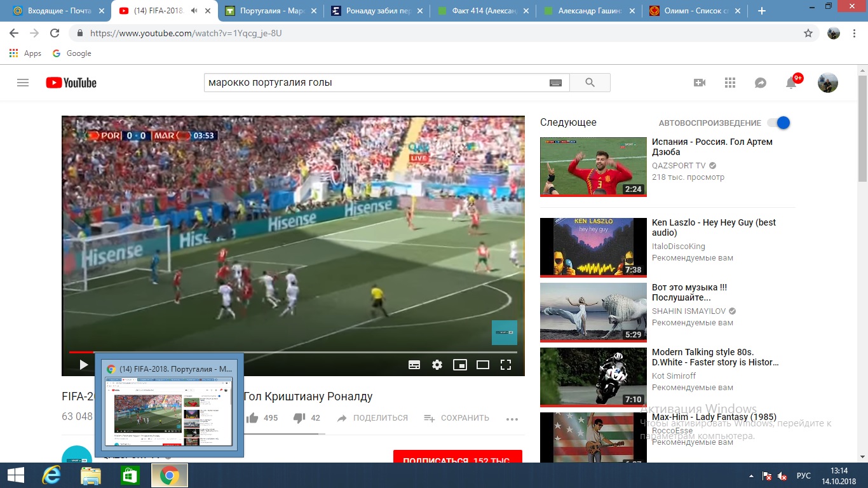The image size is (868, 488).
Task: Click the video progress bar
Action: pyautogui.click(x=293, y=352)
